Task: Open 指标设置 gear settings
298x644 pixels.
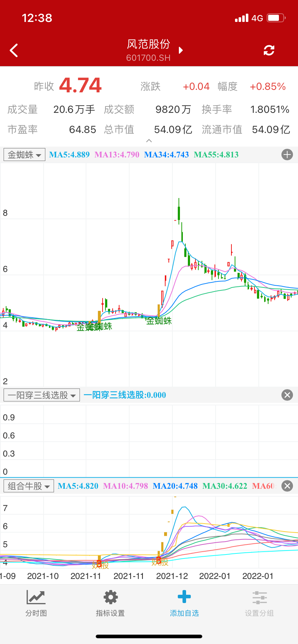Action: [110, 603]
